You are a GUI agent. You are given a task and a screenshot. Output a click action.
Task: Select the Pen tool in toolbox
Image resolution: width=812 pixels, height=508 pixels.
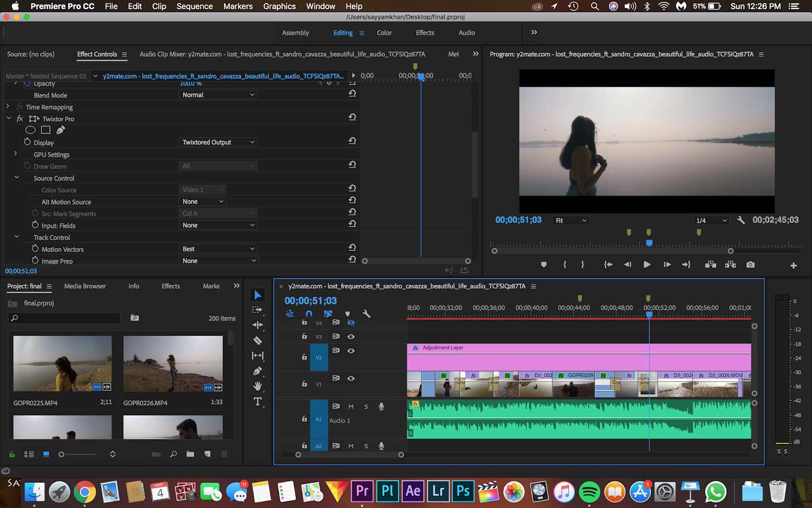[257, 371]
